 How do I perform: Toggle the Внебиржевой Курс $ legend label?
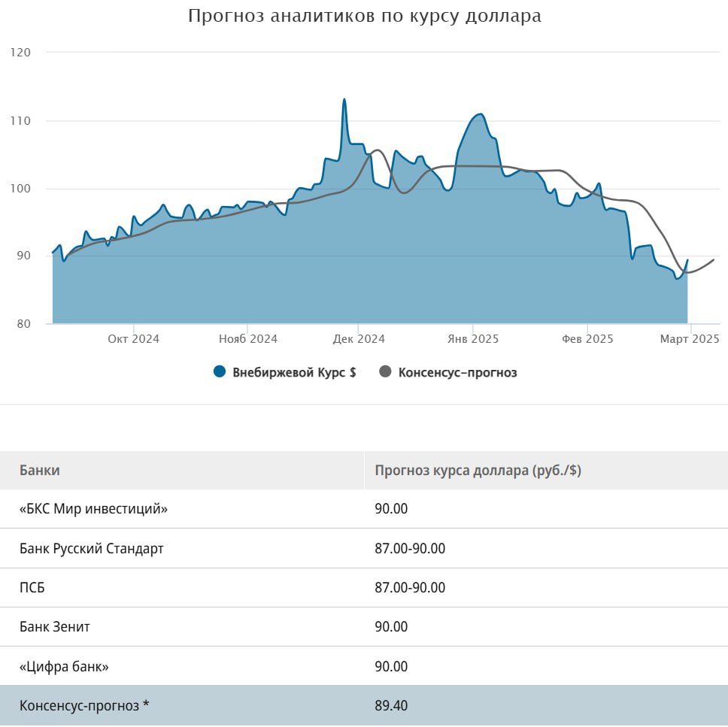pos(294,372)
